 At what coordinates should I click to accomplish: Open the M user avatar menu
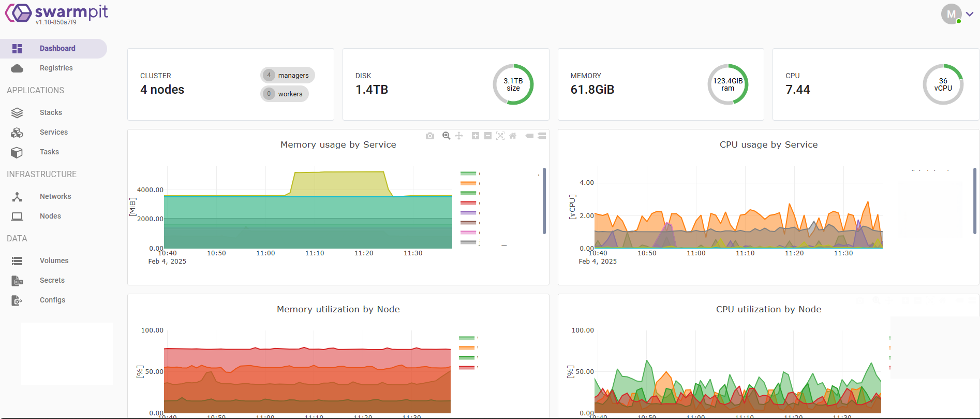point(951,15)
